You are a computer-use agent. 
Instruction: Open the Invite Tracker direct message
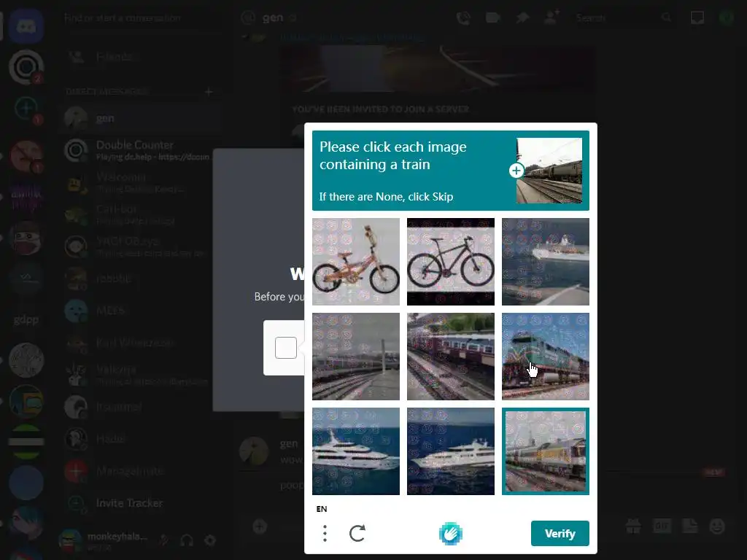point(142,503)
